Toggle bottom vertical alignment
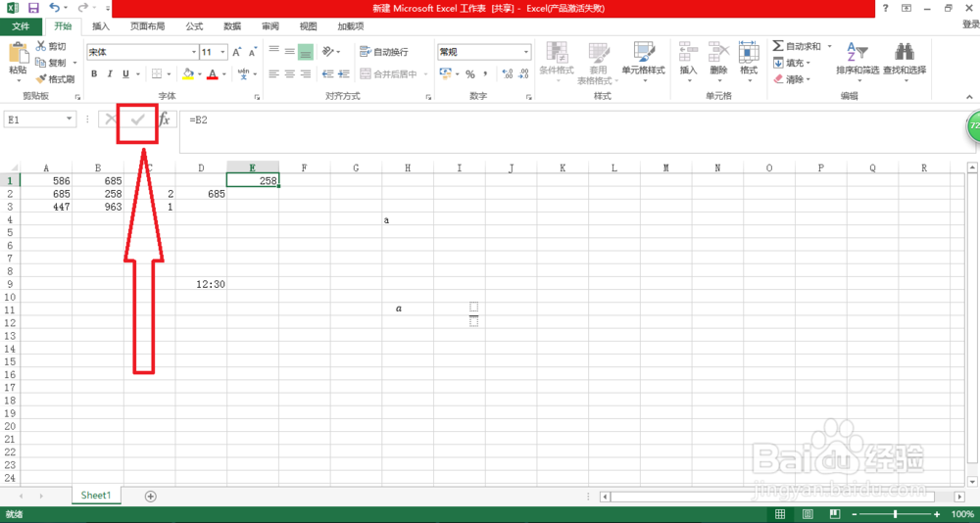980x523 pixels. (x=305, y=52)
